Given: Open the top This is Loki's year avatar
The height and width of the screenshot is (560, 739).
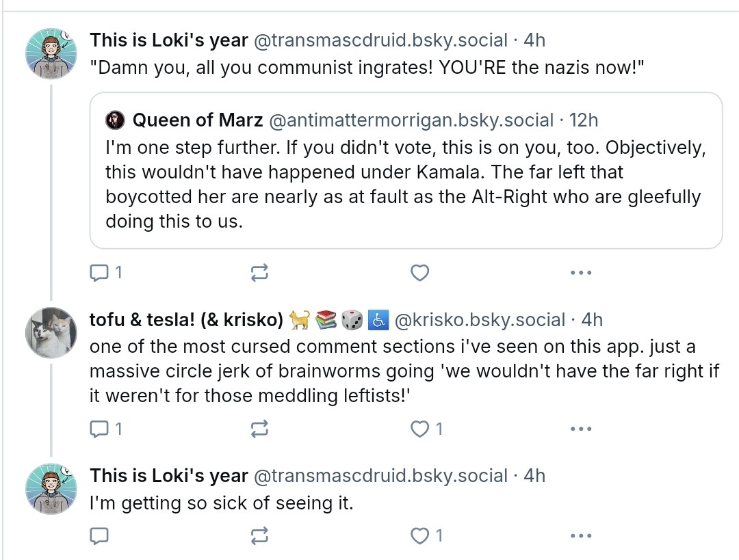Looking at the screenshot, I should coord(51,54).
